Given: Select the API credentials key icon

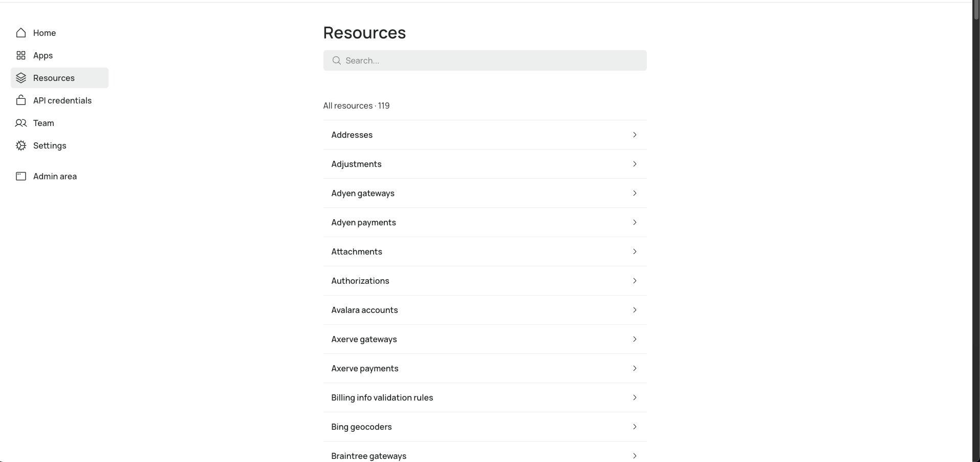Looking at the screenshot, I should [20, 100].
